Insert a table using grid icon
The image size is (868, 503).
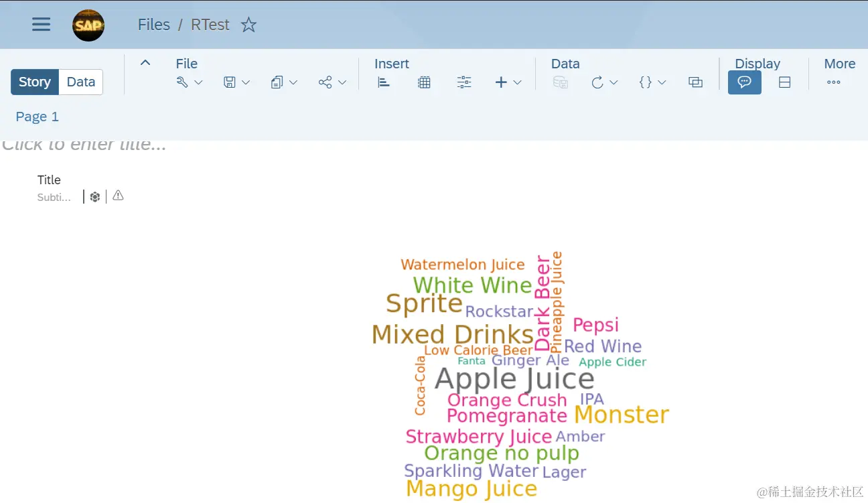(424, 82)
